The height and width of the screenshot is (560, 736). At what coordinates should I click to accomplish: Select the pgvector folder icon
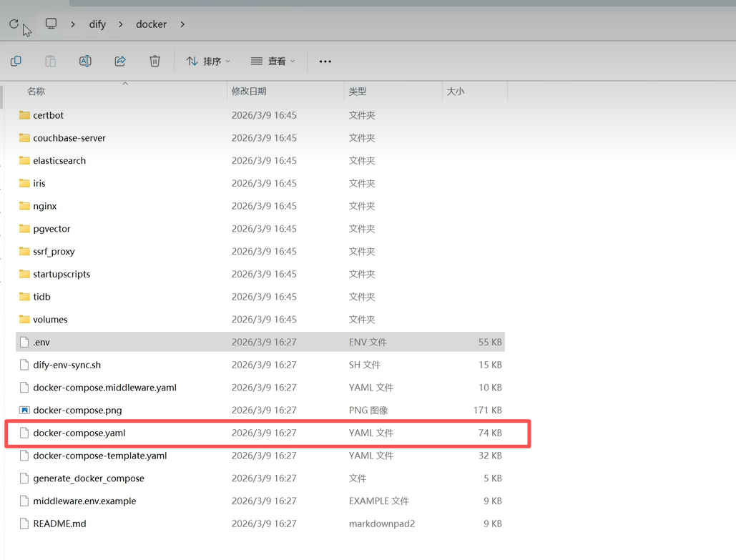point(24,229)
